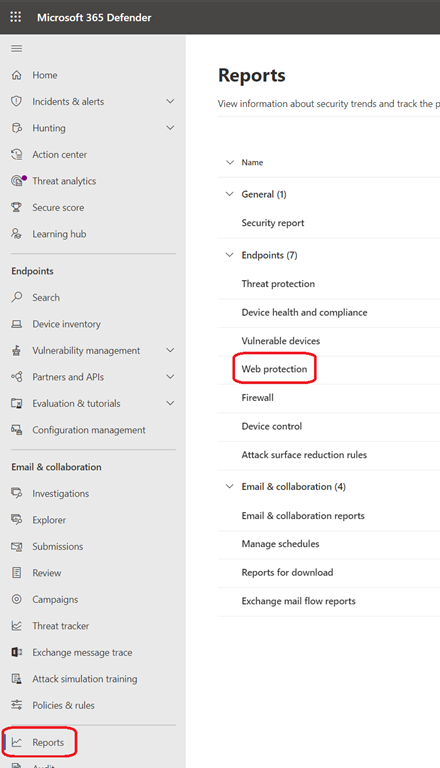
Task: Select the Secure score trophy icon
Action: tap(17, 207)
